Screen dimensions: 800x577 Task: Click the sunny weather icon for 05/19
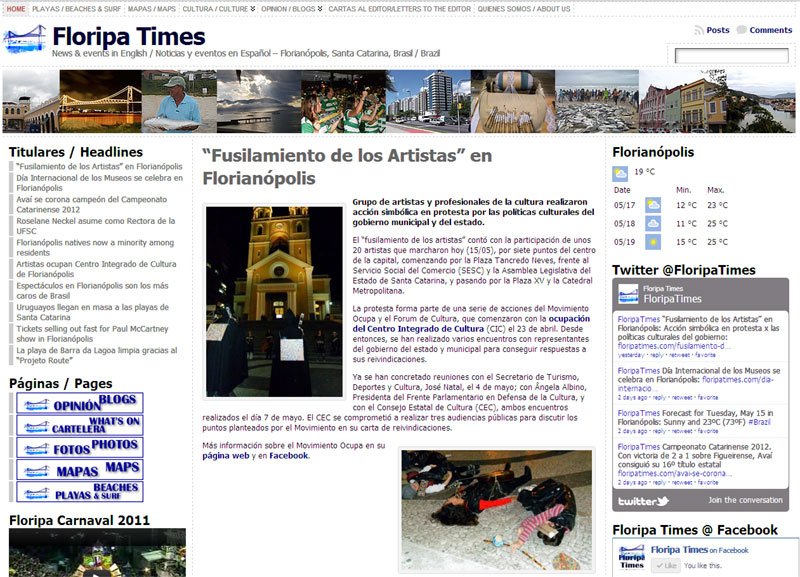coord(653,242)
